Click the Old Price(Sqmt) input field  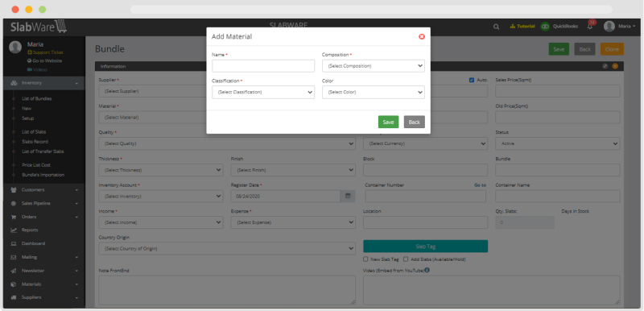tap(558, 117)
